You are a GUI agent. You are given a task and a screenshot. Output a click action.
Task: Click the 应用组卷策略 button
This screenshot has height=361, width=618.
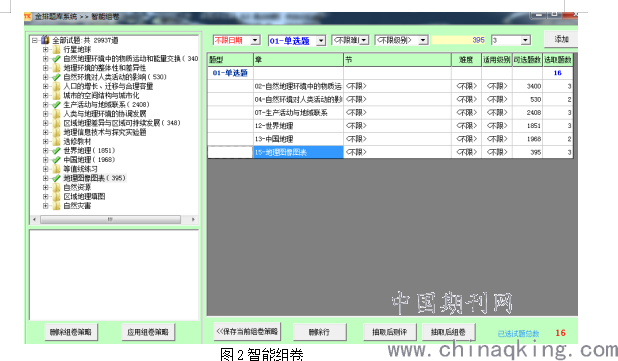(148, 332)
